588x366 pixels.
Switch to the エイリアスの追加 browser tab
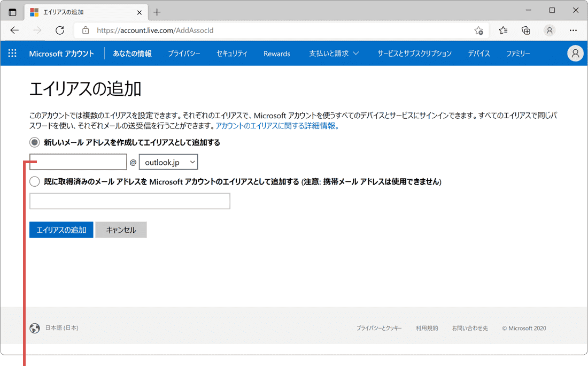click(80, 12)
